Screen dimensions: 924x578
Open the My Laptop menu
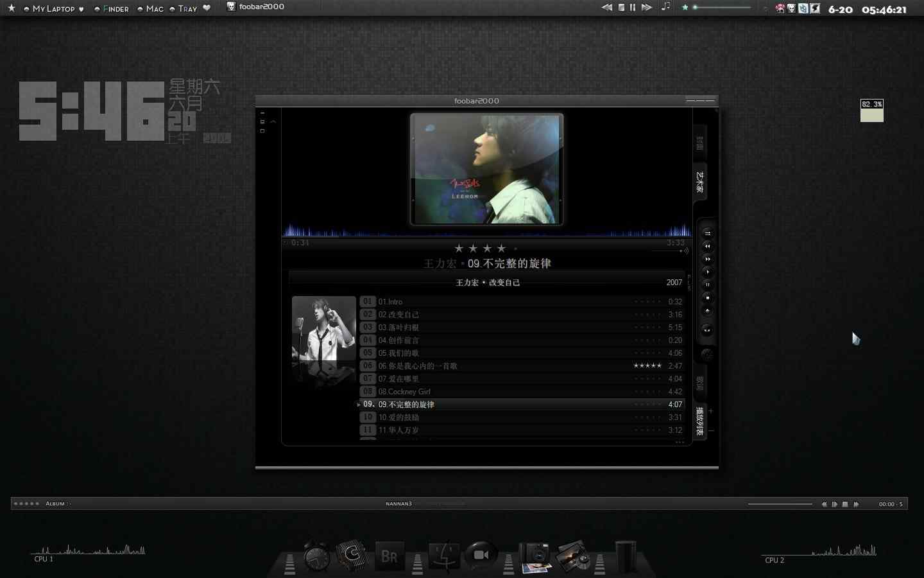click(53, 9)
